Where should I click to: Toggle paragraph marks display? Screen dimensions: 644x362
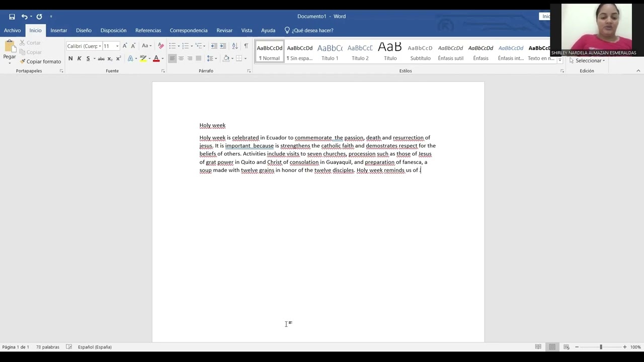(x=246, y=46)
